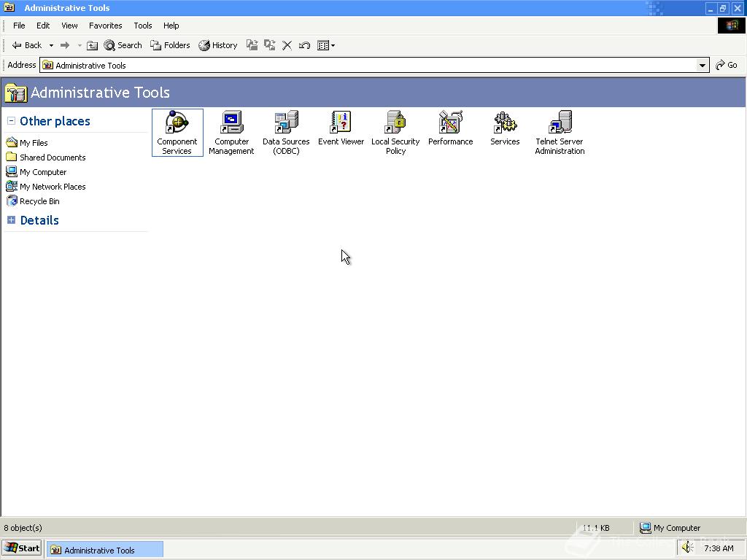Click the Start button

coord(22,548)
